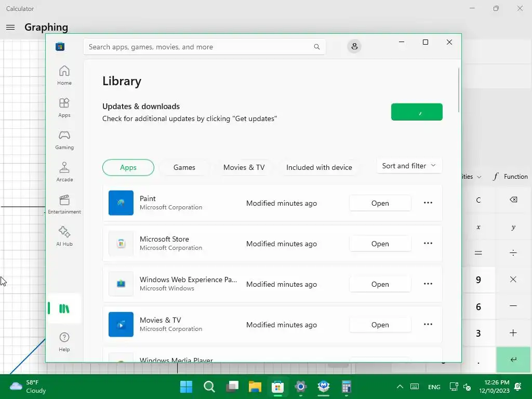Image resolution: width=532 pixels, height=399 pixels.
Task: Open clock showing 12:26 PM
Action: point(495,387)
